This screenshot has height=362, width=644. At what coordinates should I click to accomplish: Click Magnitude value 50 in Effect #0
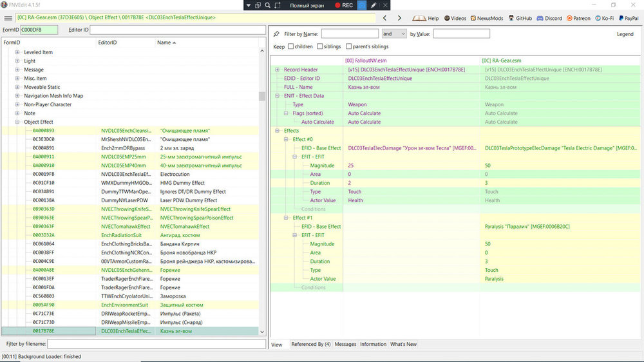[560, 166]
